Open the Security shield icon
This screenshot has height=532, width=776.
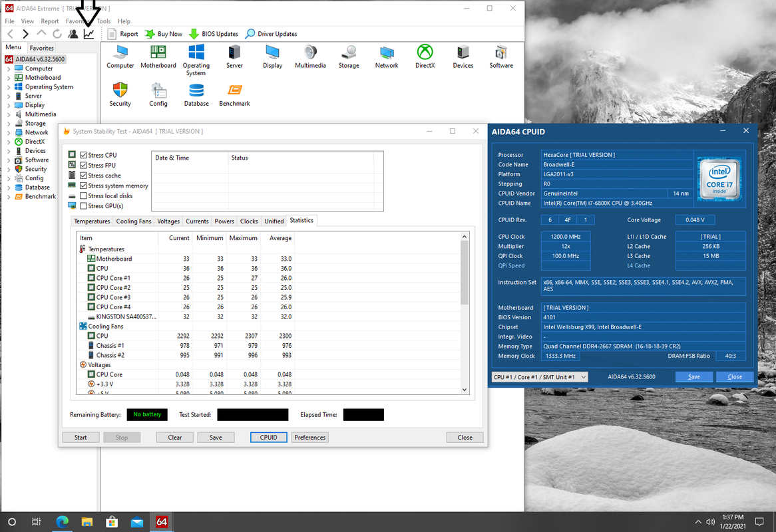click(x=120, y=95)
